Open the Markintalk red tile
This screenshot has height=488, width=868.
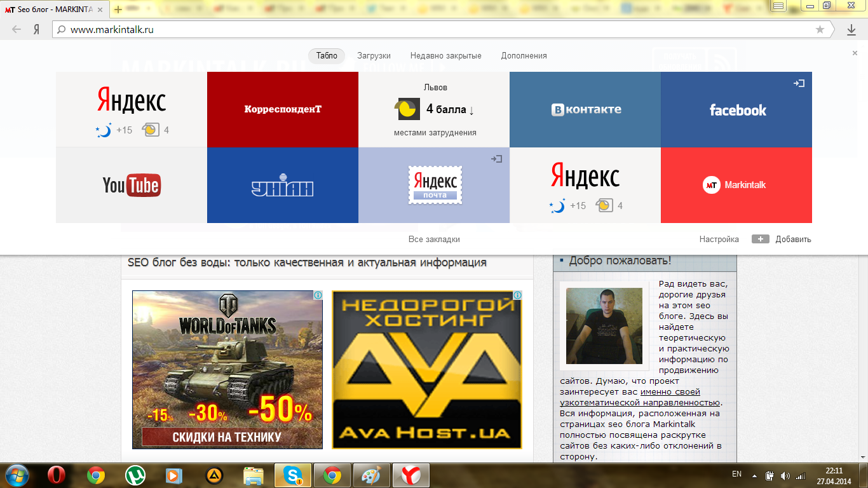(736, 185)
